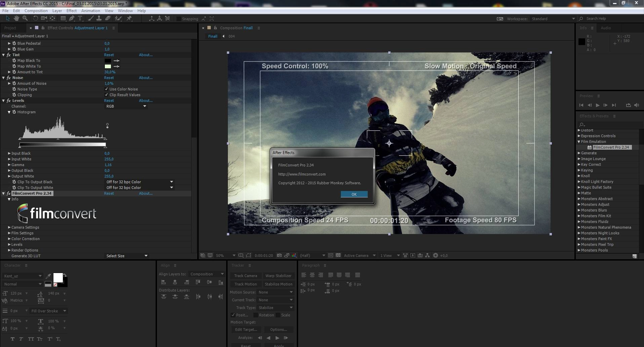
Task: Uncheck Position in the Tracker panel
Action: click(233, 315)
